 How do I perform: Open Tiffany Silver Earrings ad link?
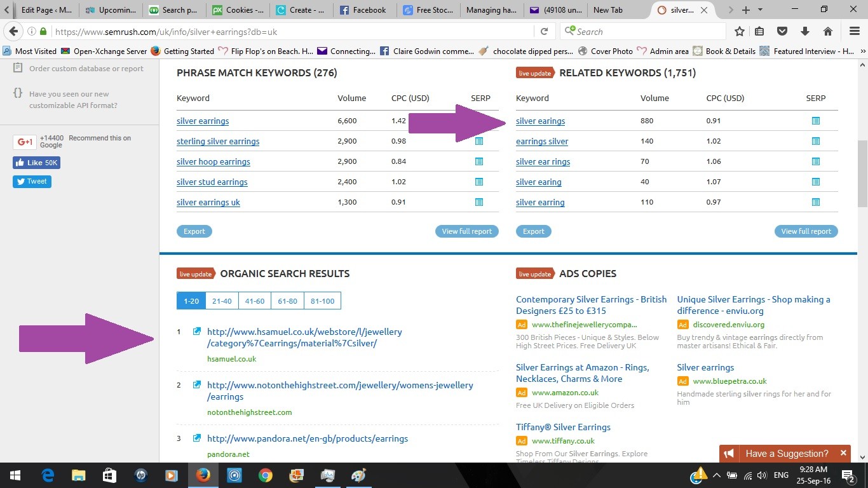(563, 427)
